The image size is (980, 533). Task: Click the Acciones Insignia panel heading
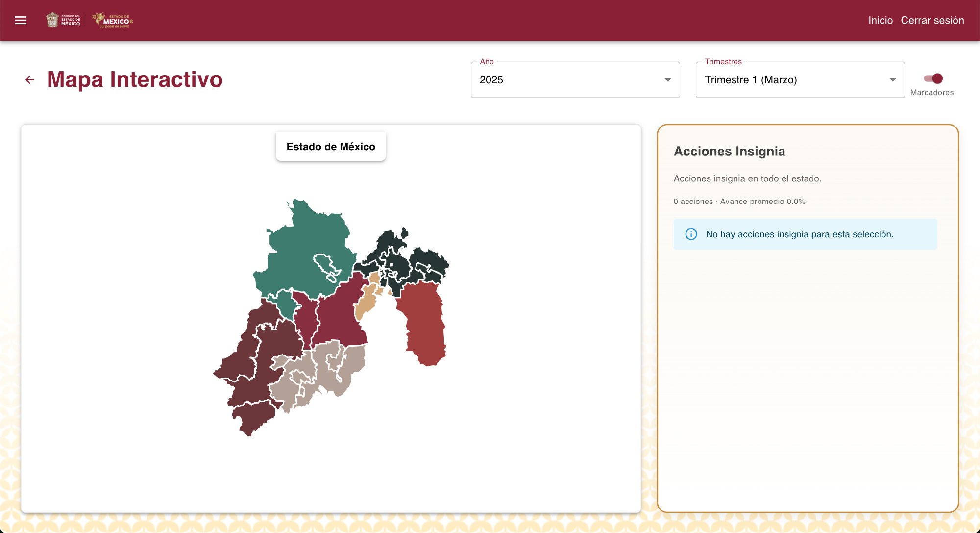point(729,152)
